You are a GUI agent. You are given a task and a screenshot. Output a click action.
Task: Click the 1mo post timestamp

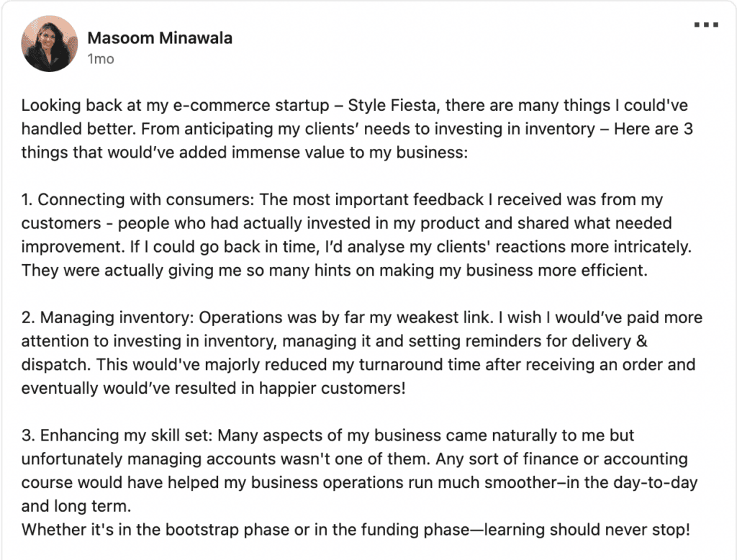click(x=101, y=59)
